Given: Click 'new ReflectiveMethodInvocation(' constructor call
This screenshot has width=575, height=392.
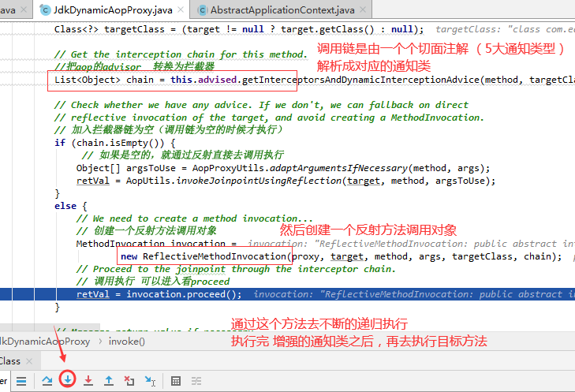Looking at the screenshot, I should (206, 256).
